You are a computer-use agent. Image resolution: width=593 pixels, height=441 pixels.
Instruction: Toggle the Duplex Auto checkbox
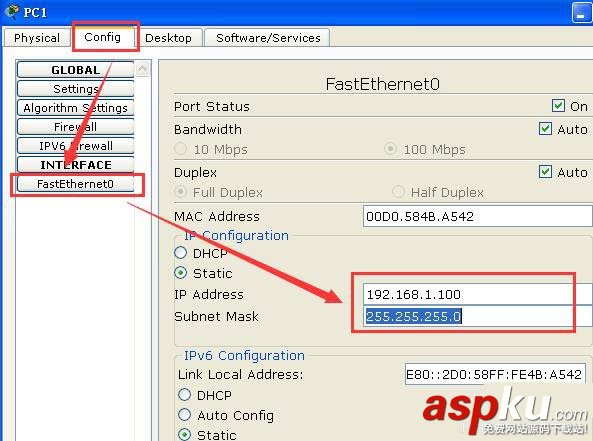click(x=545, y=172)
